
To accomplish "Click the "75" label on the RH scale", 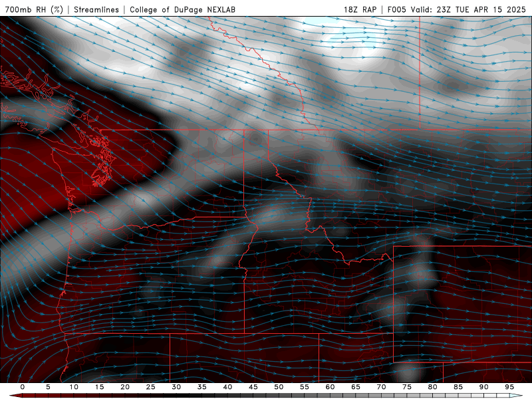I will [x=407, y=387].
